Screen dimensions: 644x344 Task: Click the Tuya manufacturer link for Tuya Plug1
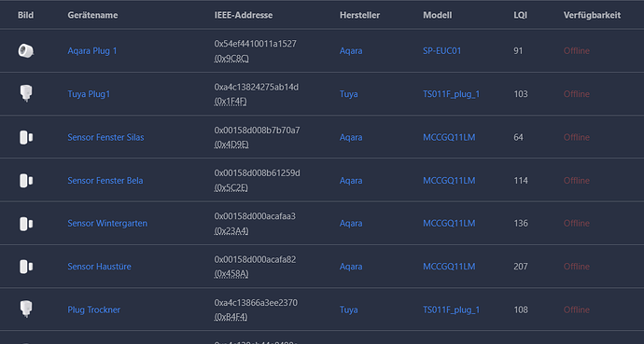tap(348, 94)
